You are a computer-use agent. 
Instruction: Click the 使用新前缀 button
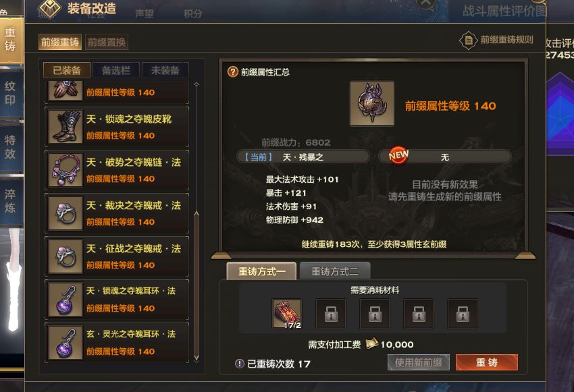click(419, 362)
